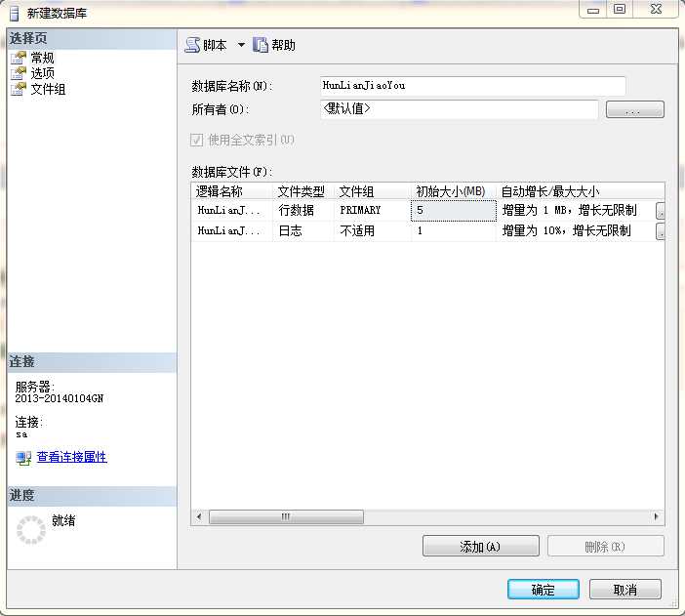Click the 删除(R) button
This screenshot has width=685, height=616.
point(606,546)
